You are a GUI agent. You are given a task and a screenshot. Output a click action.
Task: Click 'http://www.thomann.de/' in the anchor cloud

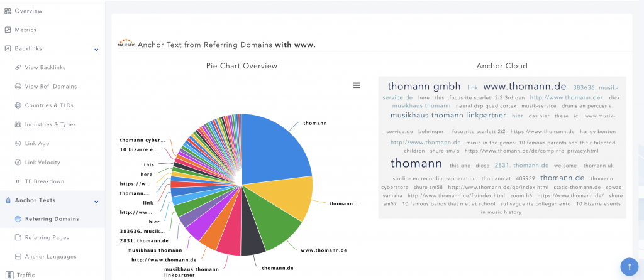[x=567, y=97]
